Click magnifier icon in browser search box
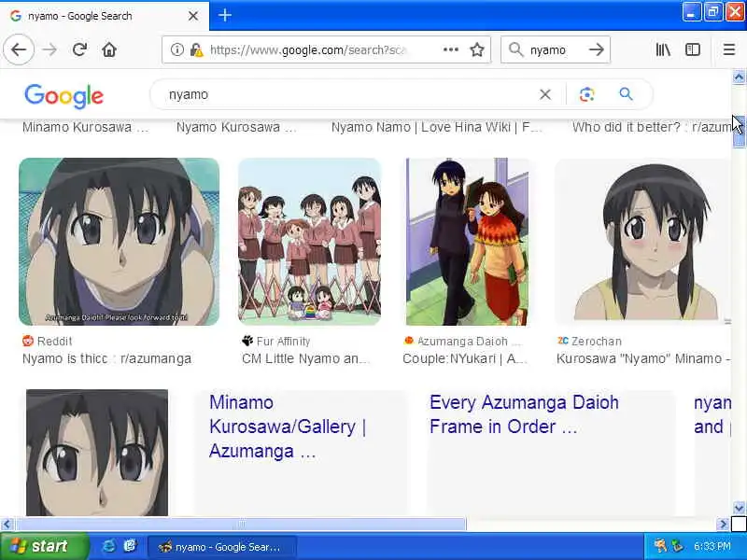The image size is (747, 560). 515,49
